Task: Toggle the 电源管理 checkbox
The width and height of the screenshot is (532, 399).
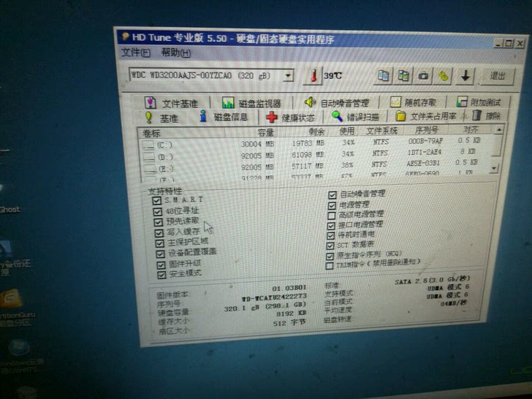Action: pyautogui.click(x=332, y=205)
